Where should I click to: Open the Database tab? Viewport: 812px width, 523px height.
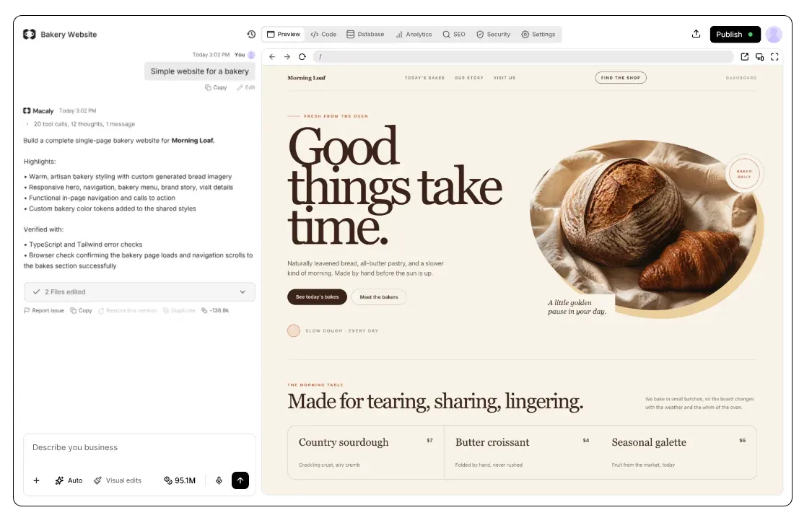click(x=366, y=34)
